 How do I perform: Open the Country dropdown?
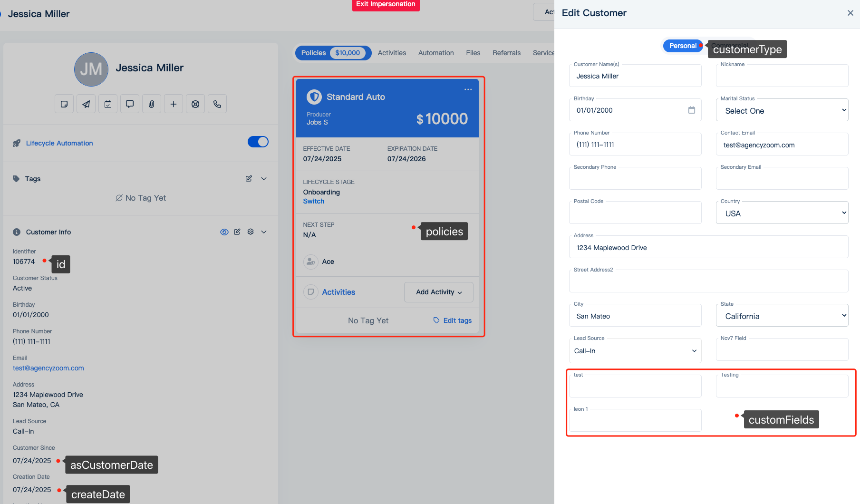tap(782, 213)
